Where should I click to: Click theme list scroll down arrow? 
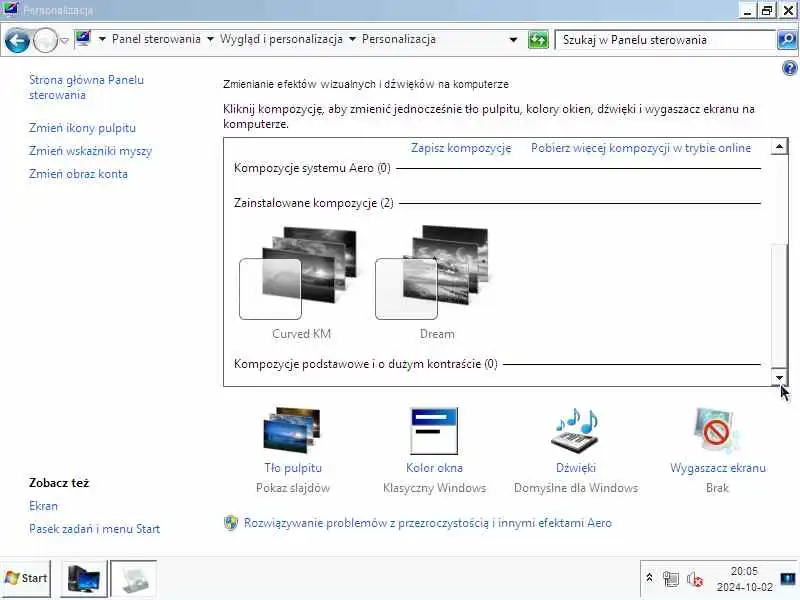click(x=779, y=378)
